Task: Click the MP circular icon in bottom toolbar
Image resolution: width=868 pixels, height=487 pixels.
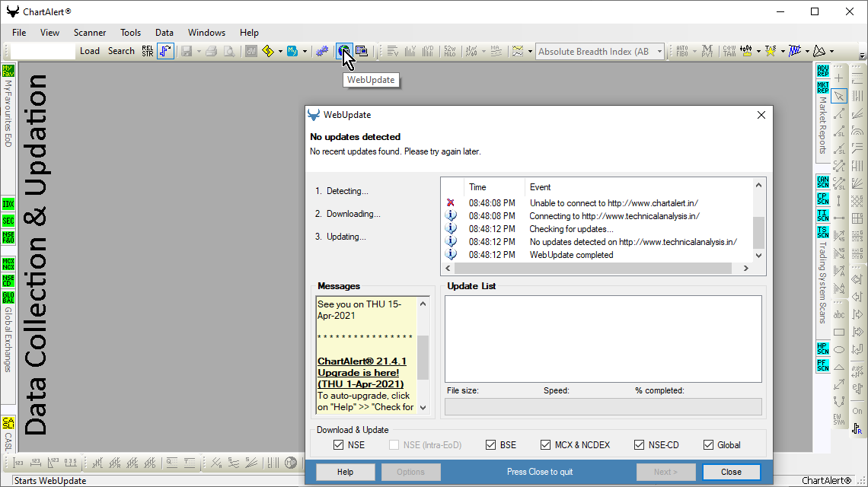Action: [291, 463]
